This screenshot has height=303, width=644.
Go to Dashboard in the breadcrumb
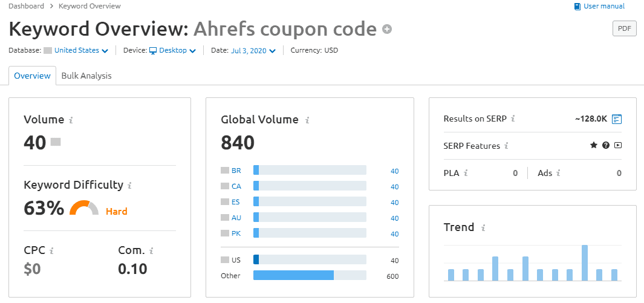coord(26,6)
